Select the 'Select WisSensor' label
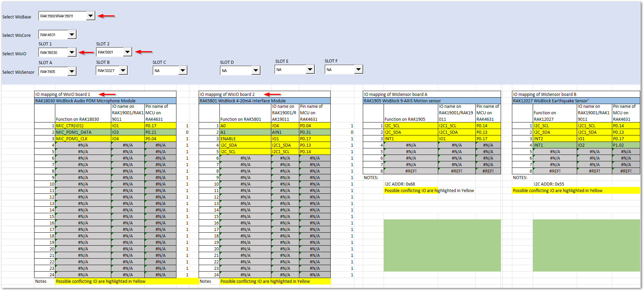The width and height of the screenshot is (644, 291). (x=18, y=72)
